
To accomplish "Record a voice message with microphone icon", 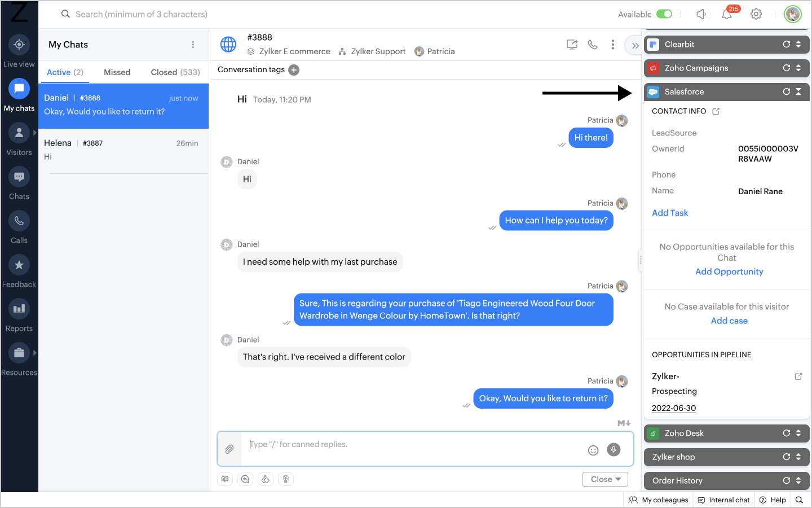I will pos(614,449).
